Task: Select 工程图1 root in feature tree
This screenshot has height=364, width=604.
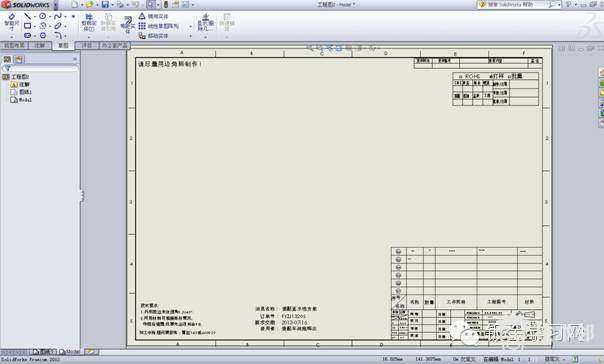Action: pyautogui.click(x=16, y=77)
